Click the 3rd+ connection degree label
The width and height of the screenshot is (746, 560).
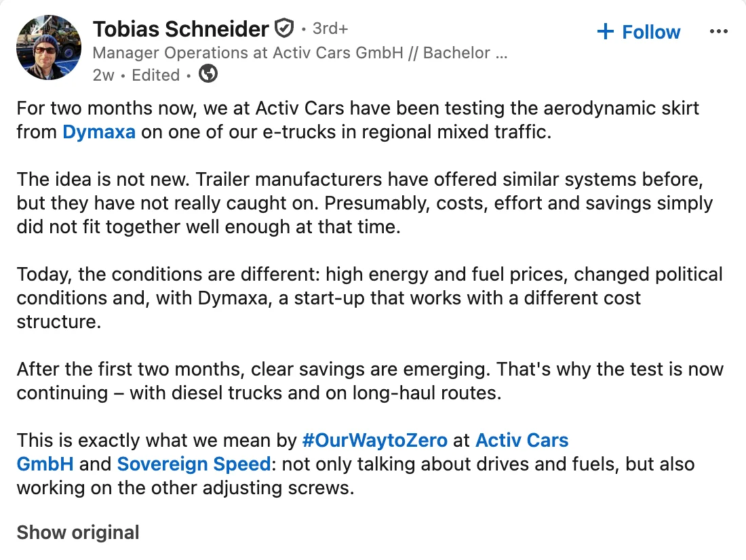[x=330, y=28]
